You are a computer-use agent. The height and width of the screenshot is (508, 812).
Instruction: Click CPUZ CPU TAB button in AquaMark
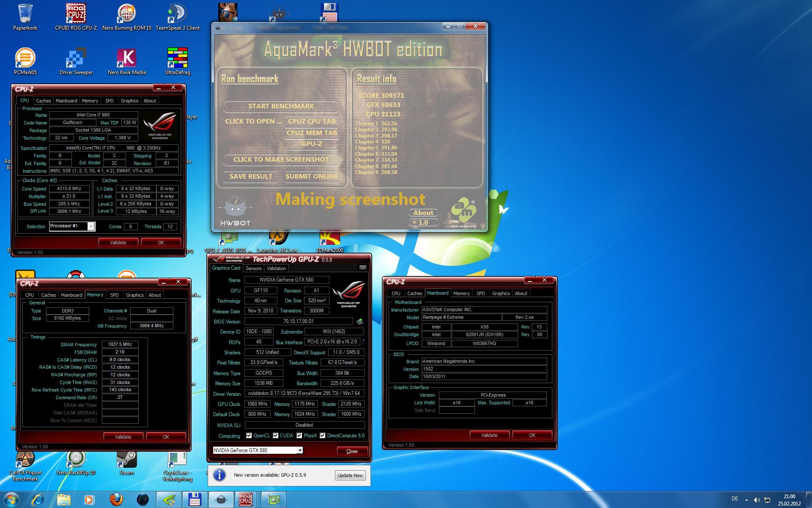click(x=312, y=121)
